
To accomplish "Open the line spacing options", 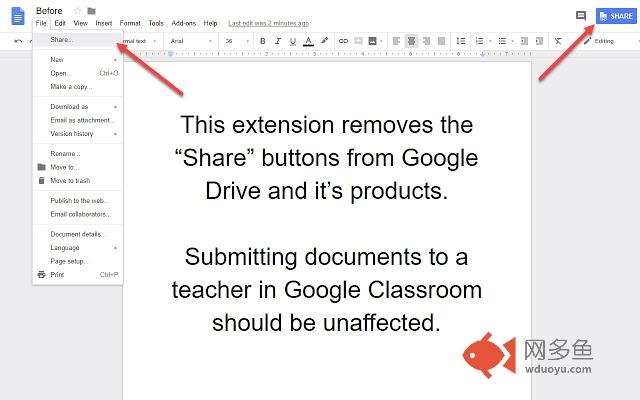I will coord(461,41).
